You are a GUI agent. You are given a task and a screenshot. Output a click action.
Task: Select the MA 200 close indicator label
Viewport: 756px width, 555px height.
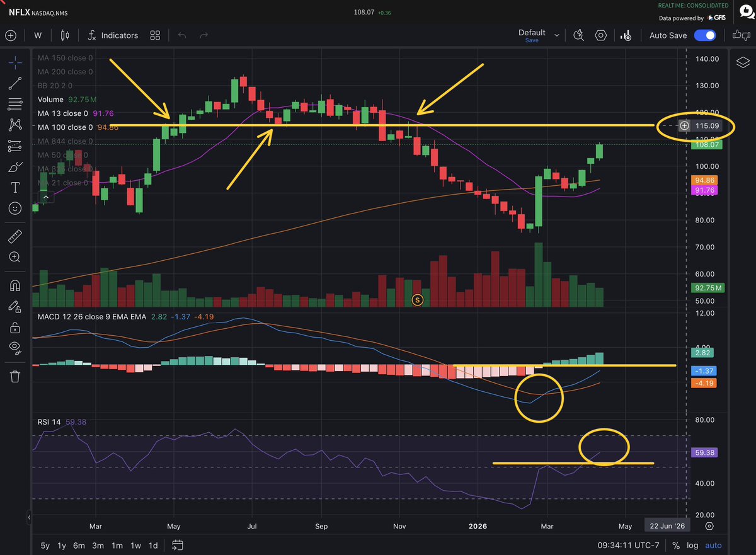[x=65, y=72]
